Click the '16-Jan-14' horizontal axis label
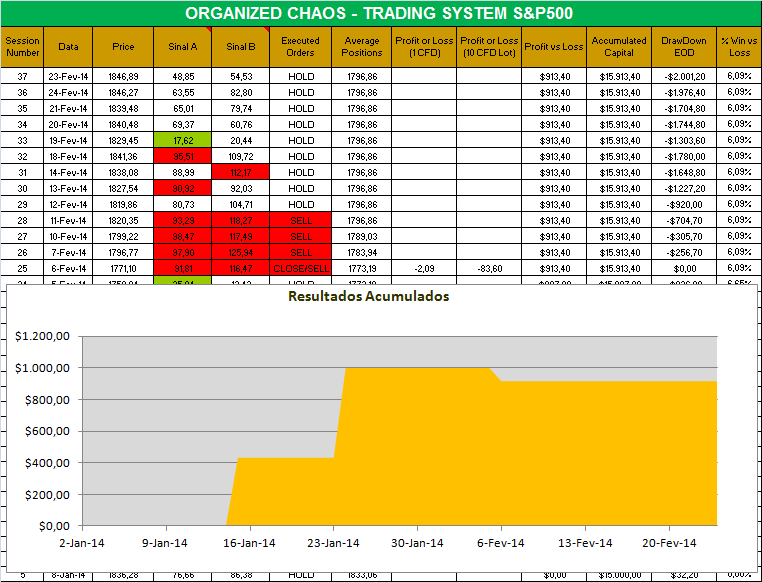The height and width of the screenshot is (582, 762). [249, 543]
